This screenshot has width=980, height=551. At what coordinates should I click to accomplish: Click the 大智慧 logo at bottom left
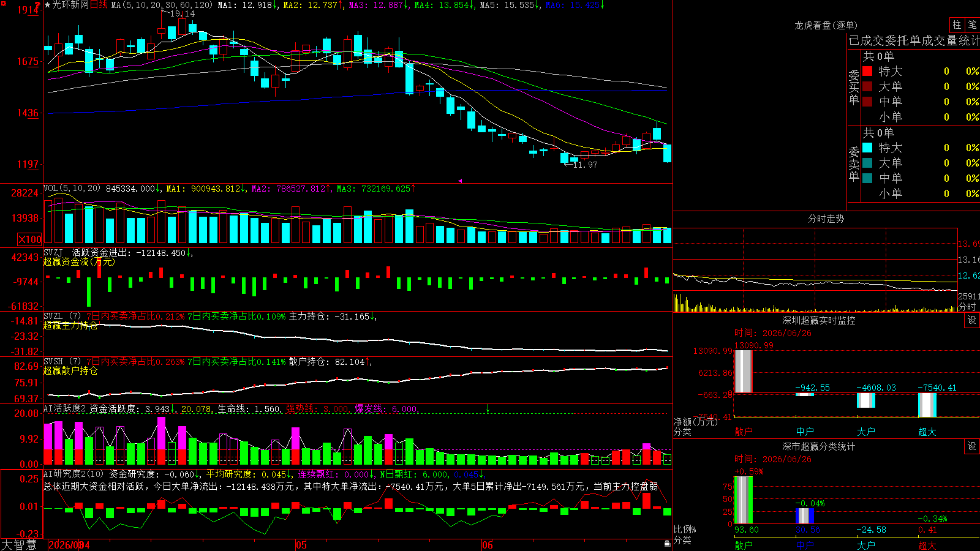pyautogui.click(x=19, y=544)
